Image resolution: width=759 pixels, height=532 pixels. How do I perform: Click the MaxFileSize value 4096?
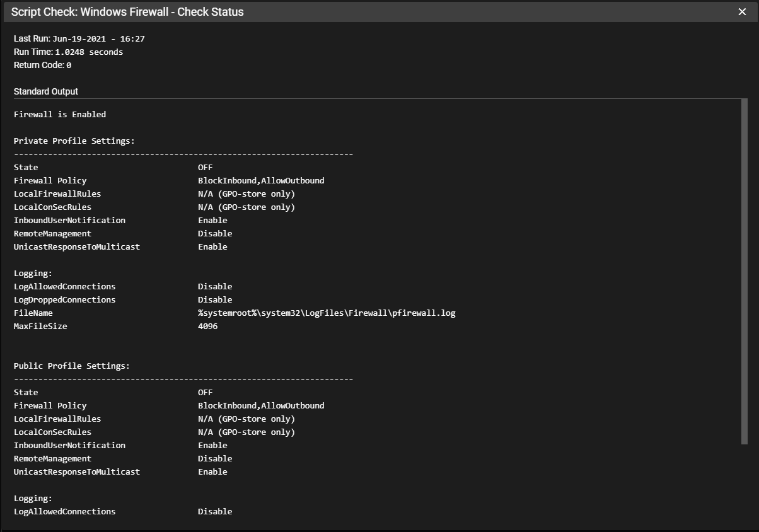tap(207, 327)
